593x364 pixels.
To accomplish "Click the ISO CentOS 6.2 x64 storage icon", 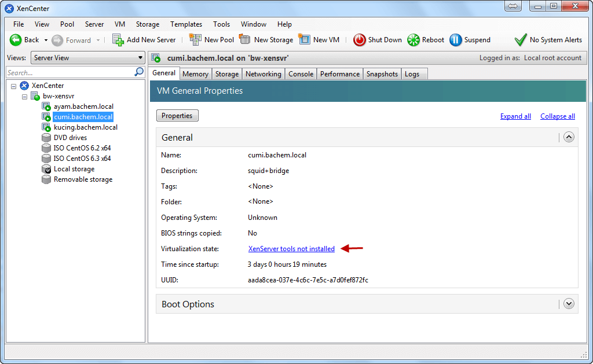I will point(46,148).
